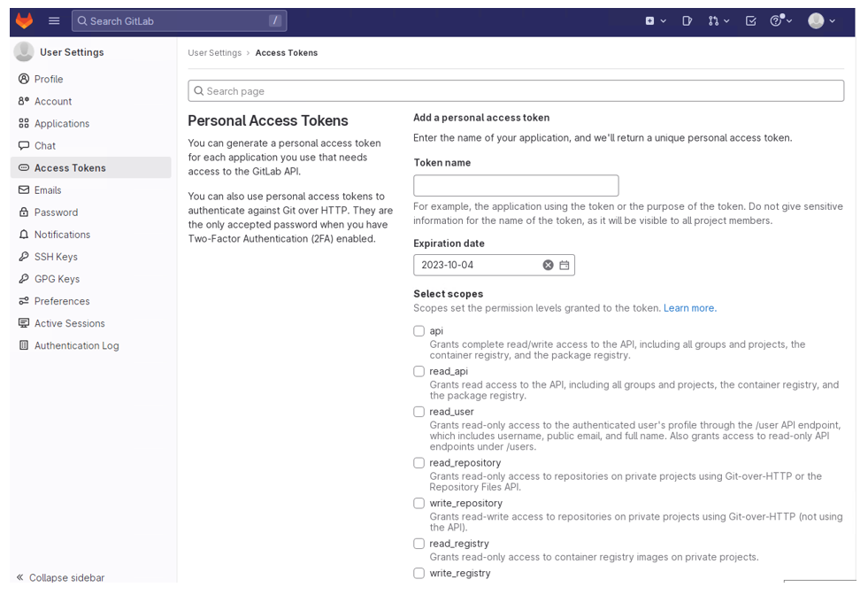Focus the Token name field
868x595 pixels.
[x=516, y=185]
